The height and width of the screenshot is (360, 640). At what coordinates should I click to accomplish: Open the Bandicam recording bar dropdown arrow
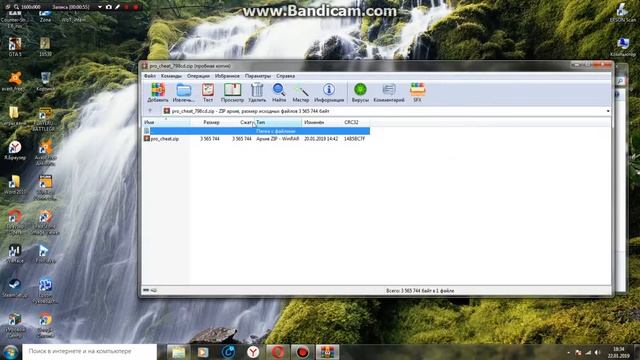click(100, 7)
